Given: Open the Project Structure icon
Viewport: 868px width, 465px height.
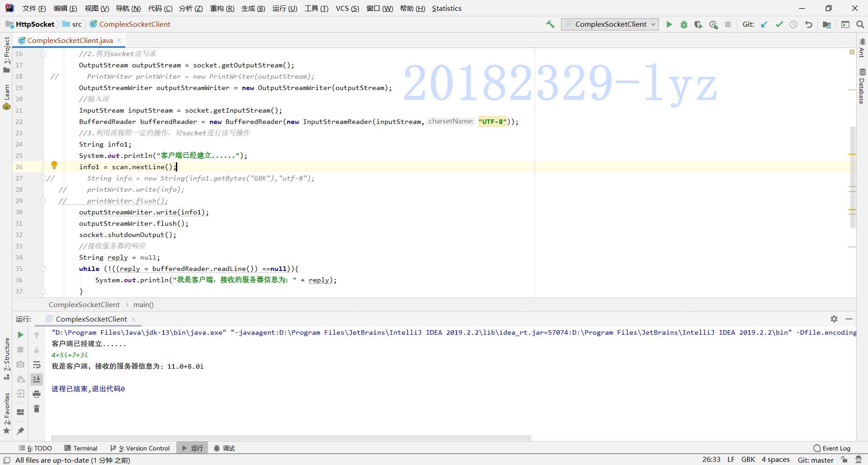Looking at the screenshot, I should pyautogui.click(x=827, y=24).
